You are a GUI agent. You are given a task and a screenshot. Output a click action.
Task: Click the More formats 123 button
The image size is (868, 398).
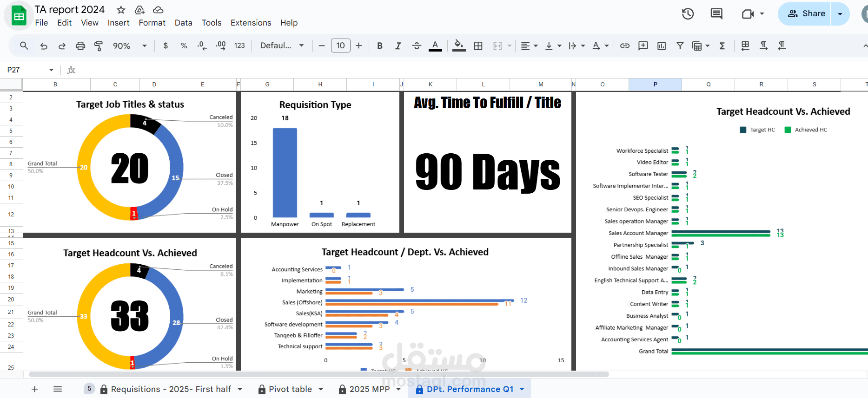[239, 46]
